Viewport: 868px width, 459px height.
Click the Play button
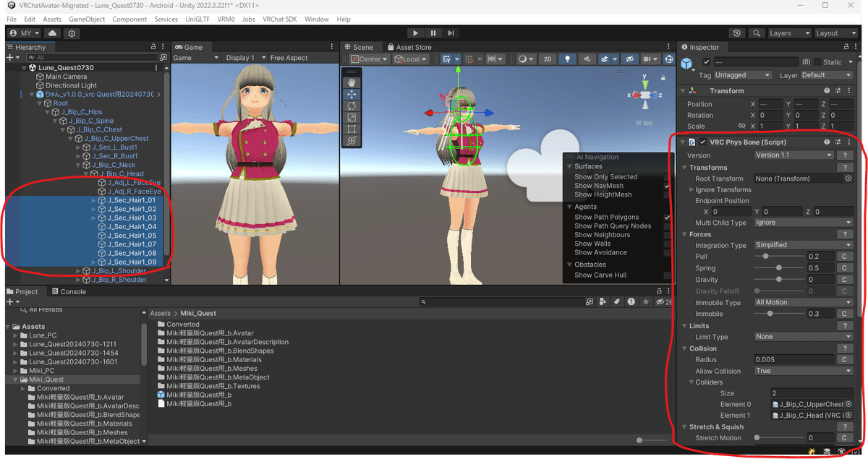[415, 33]
